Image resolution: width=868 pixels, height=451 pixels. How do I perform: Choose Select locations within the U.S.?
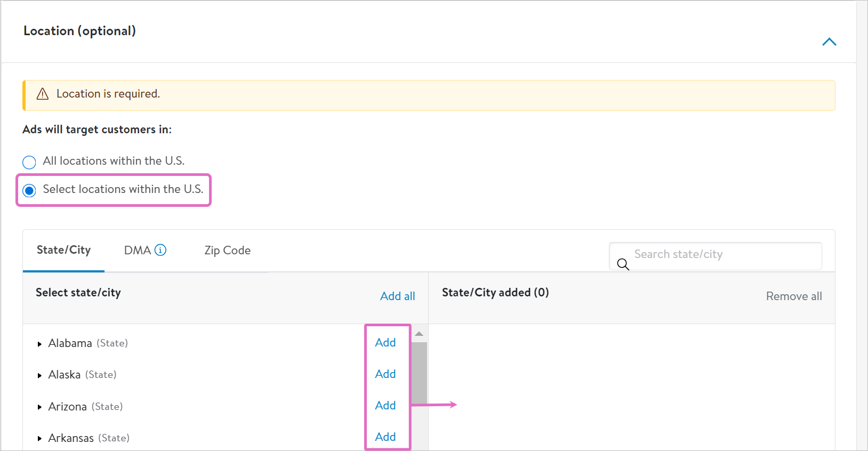tap(29, 190)
